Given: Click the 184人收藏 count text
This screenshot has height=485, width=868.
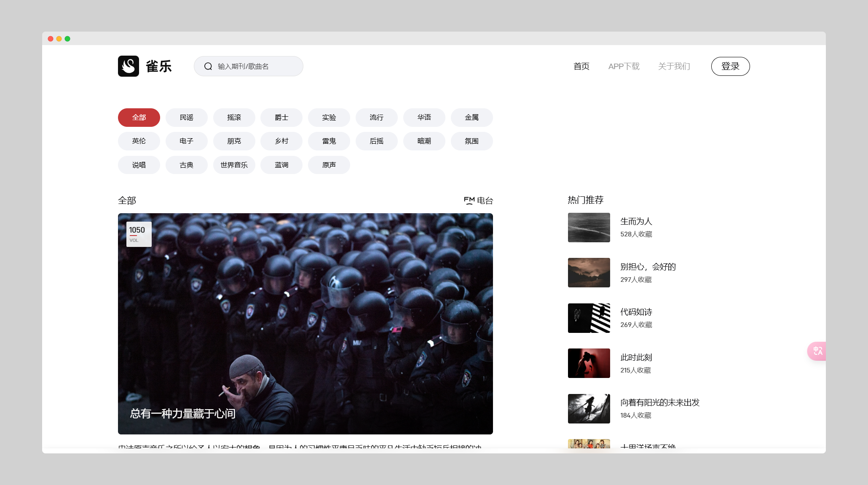Looking at the screenshot, I should tap(636, 415).
